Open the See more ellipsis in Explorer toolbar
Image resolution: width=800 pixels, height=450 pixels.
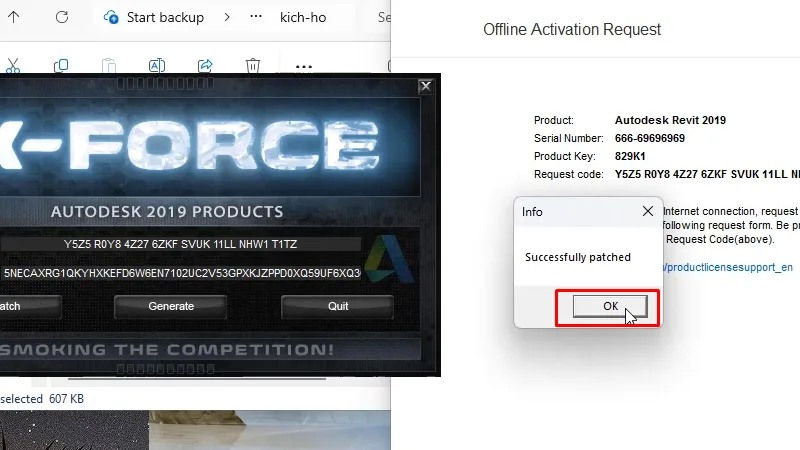[x=304, y=66]
